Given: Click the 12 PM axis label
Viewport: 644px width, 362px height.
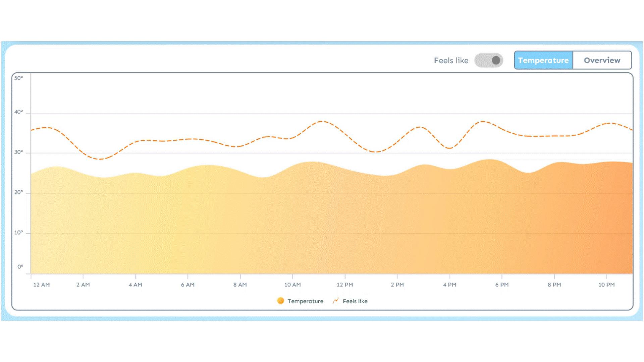Looking at the screenshot, I should (345, 285).
